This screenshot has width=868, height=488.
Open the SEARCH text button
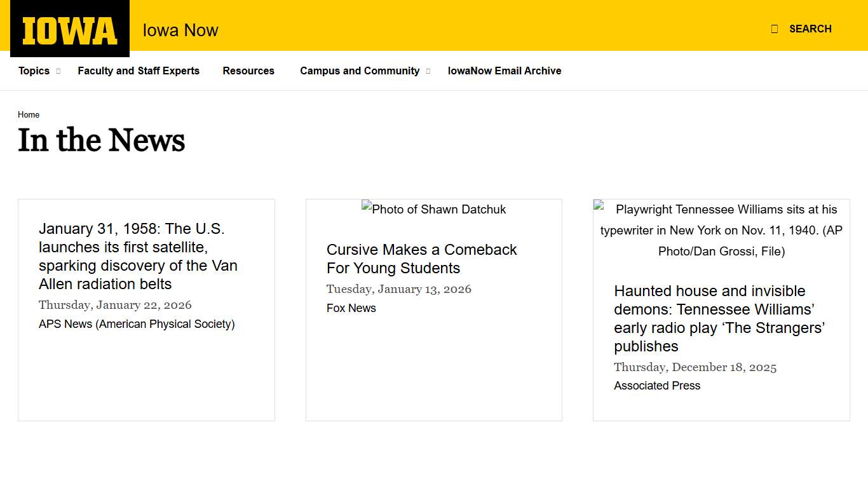coord(810,29)
